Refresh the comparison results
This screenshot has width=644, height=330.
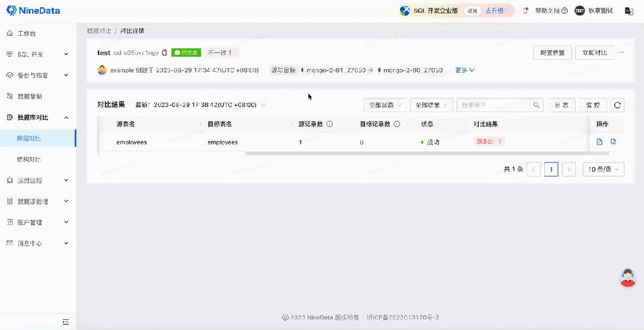click(617, 105)
